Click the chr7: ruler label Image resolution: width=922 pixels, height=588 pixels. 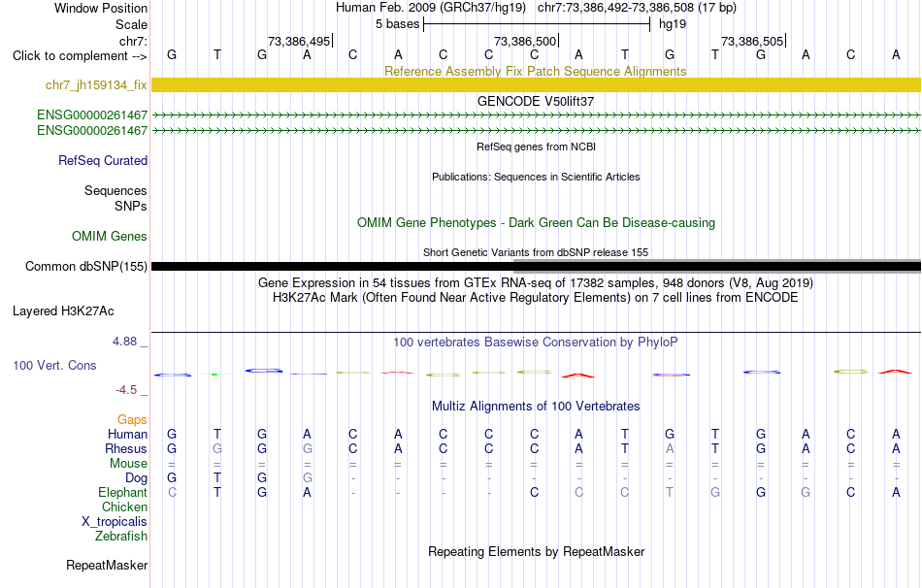(133, 41)
